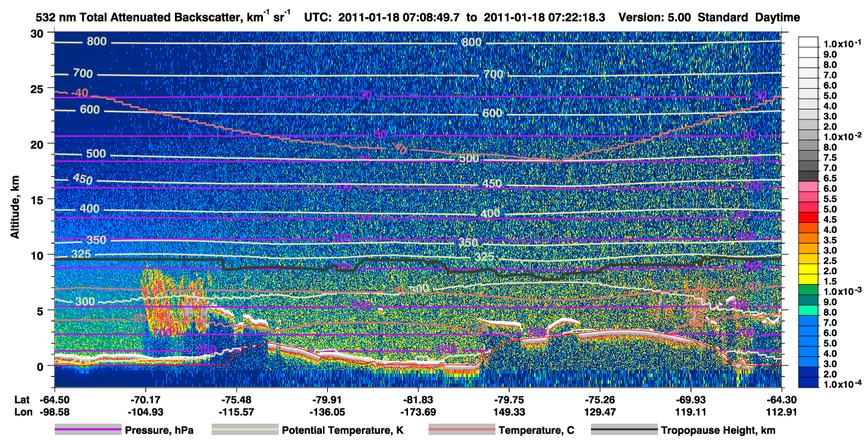Click the altitude axis tick '15'

(x=37, y=199)
